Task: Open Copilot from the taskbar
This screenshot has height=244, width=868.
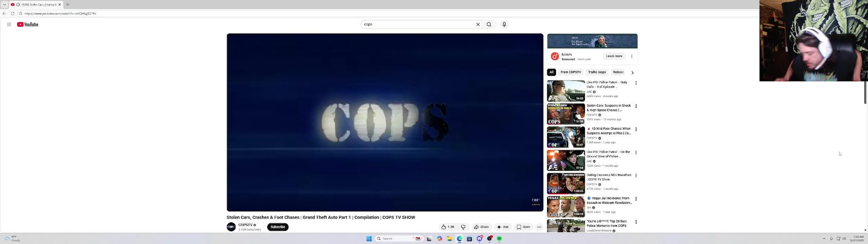Action: [x=439, y=239]
